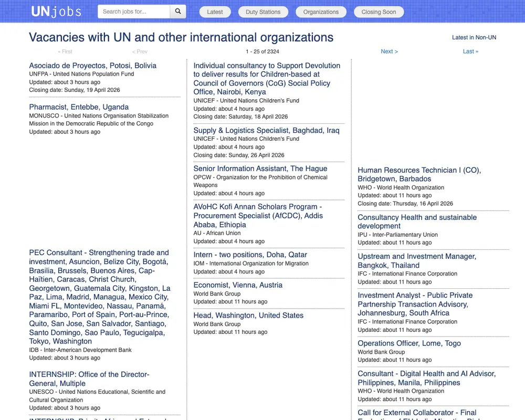Open the Duty Stations tab
The width and height of the screenshot is (525, 420).
pyautogui.click(x=263, y=12)
